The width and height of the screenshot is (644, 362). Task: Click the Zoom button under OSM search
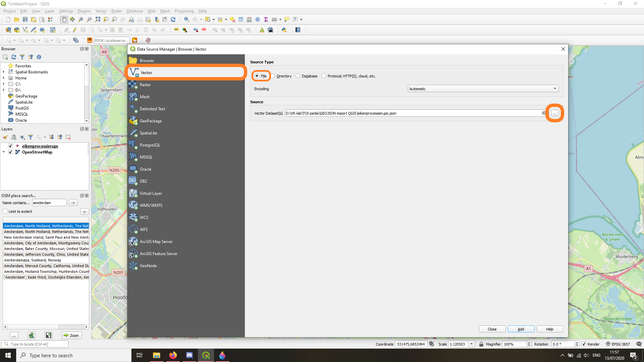(71, 335)
